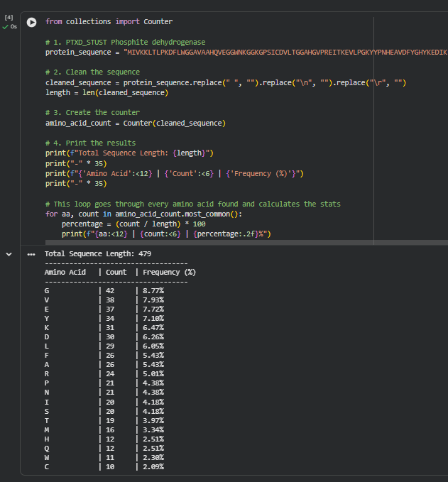This screenshot has width=448, height=482.
Task: Click the cleaned_sequence replace line
Action: click(226, 82)
